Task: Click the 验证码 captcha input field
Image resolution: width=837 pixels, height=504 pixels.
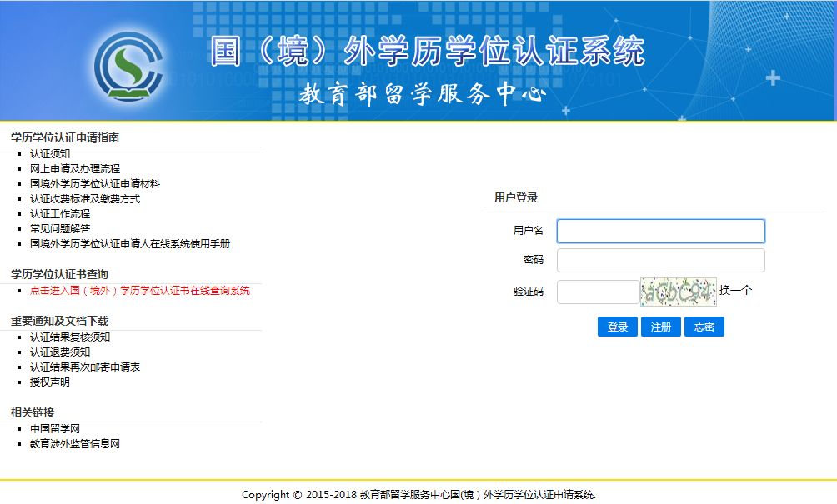Action: click(597, 292)
